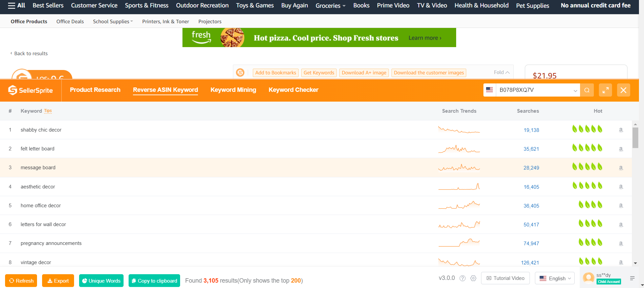644x288 pixels.
Task: Open No annual credit card fee promo
Action: coord(596,5)
